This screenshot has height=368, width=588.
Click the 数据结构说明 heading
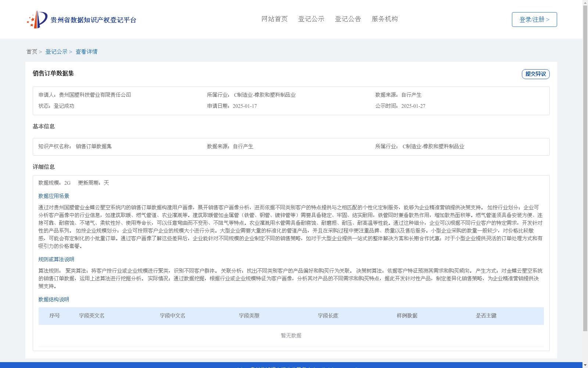[54, 300]
